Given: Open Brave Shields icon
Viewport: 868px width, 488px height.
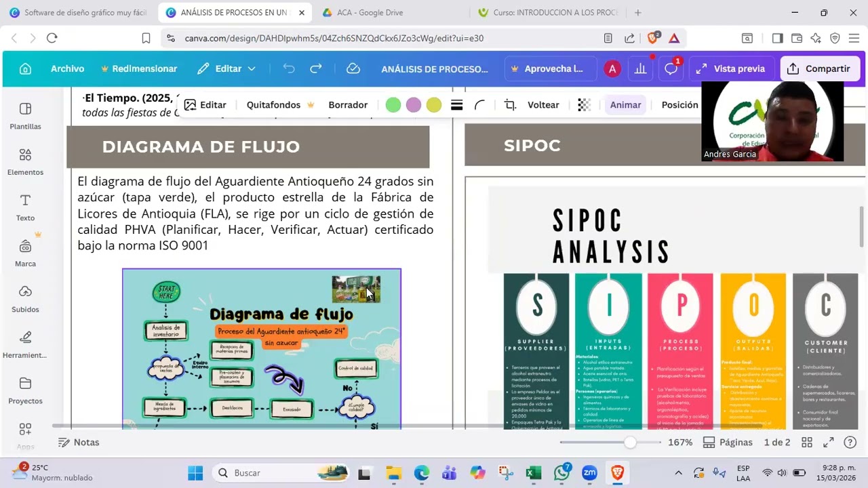Looking at the screenshot, I should click(x=653, y=38).
